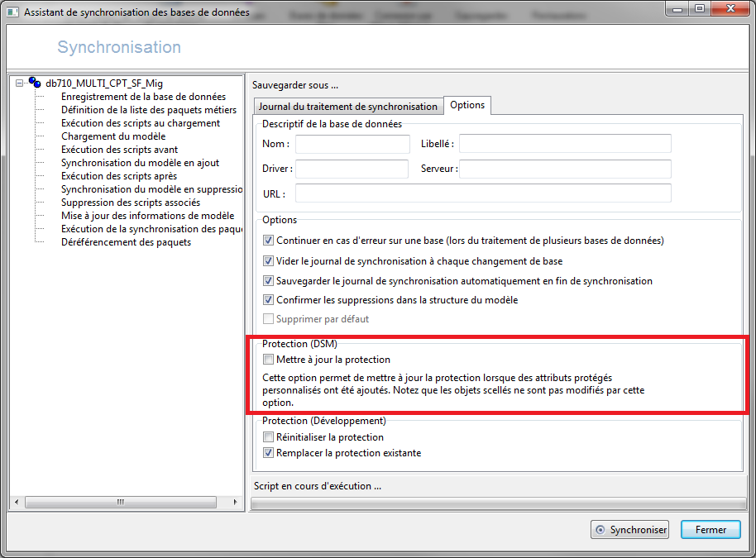Focus the Serveur text field
The width and height of the screenshot is (756, 558).
[x=565, y=169]
